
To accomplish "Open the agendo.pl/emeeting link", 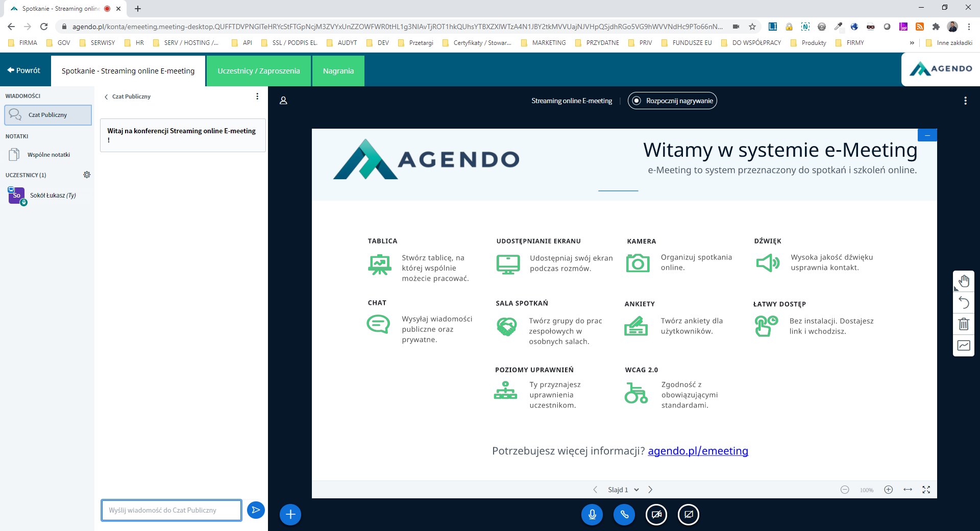I will (x=698, y=451).
